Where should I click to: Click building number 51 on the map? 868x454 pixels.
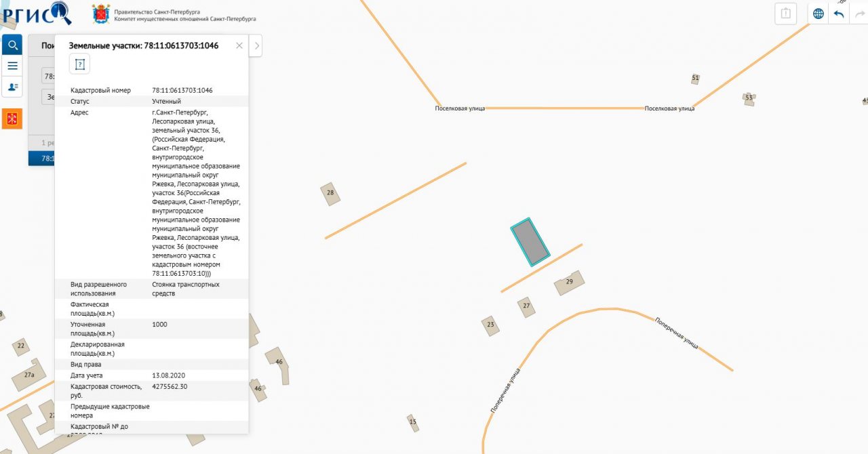695,79
